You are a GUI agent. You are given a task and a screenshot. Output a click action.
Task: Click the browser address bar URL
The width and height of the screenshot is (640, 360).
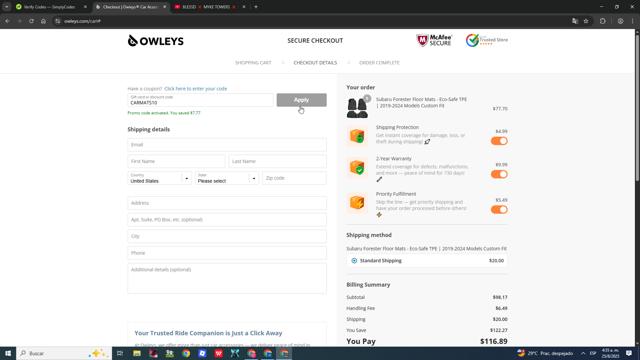click(x=82, y=21)
